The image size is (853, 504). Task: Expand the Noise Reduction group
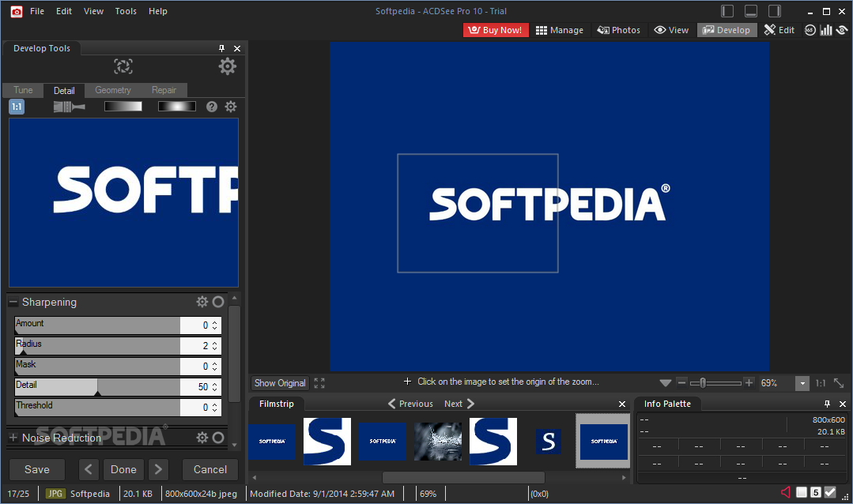click(x=13, y=438)
